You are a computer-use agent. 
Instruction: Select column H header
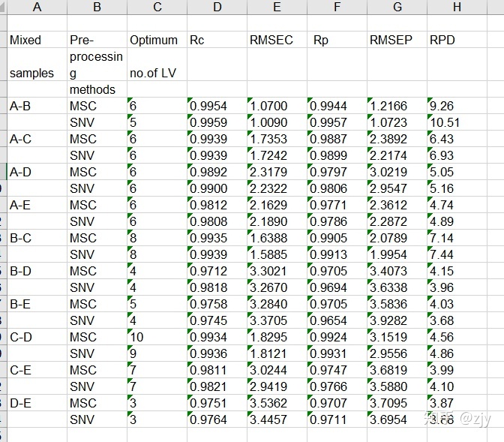tap(457, 7)
